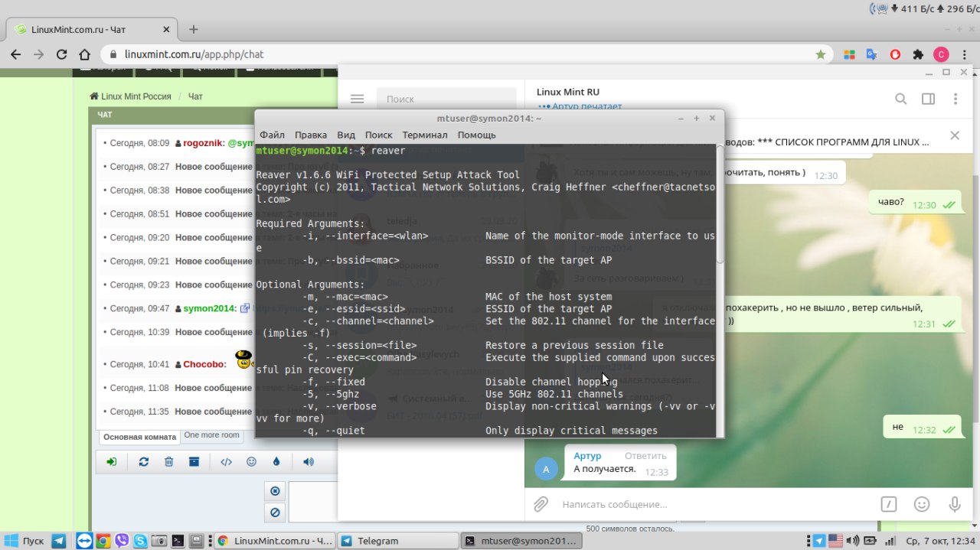Record voice message with microphone icon

click(x=955, y=504)
